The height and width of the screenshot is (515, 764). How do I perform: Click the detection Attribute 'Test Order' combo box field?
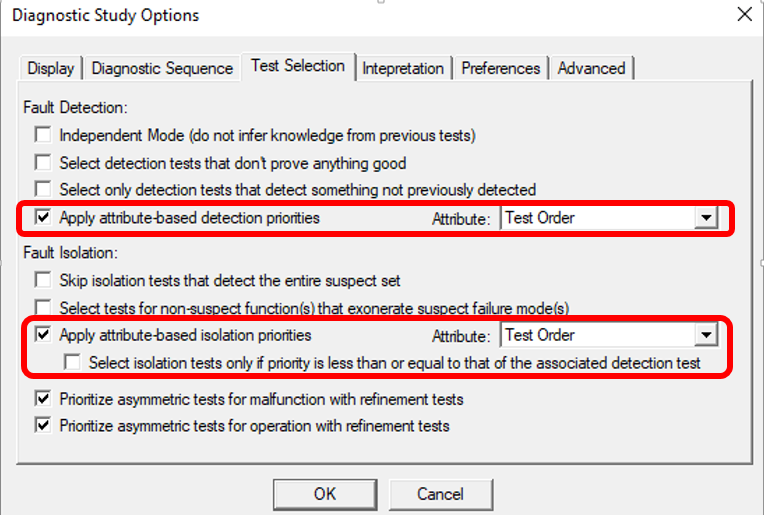[609, 217]
